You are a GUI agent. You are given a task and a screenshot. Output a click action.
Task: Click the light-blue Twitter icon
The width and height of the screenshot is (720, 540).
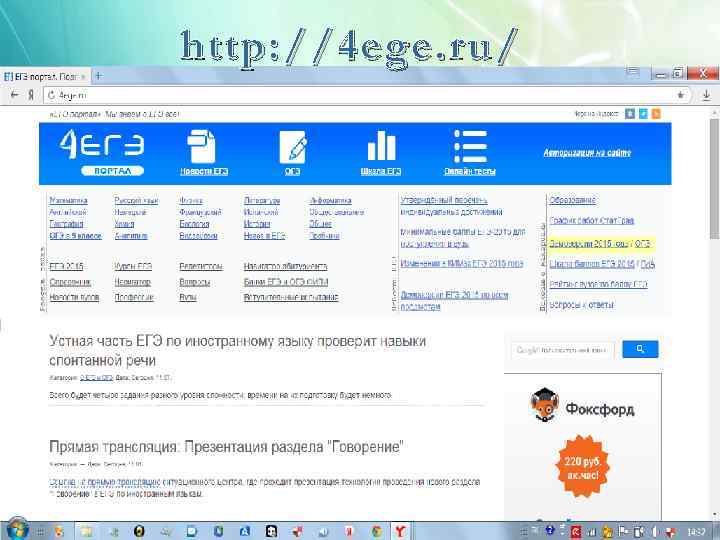point(643,113)
